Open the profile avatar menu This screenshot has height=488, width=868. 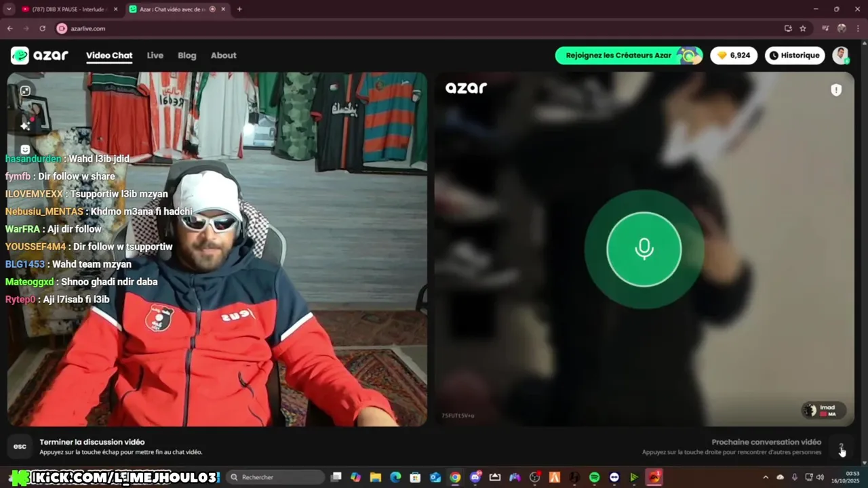tap(841, 56)
